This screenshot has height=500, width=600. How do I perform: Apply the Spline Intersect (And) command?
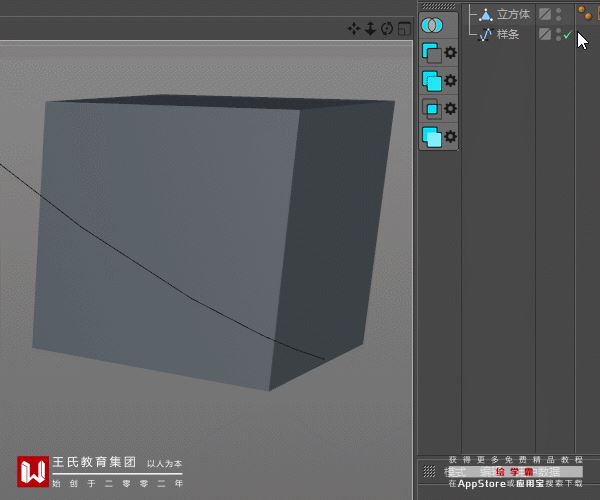[432, 109]
